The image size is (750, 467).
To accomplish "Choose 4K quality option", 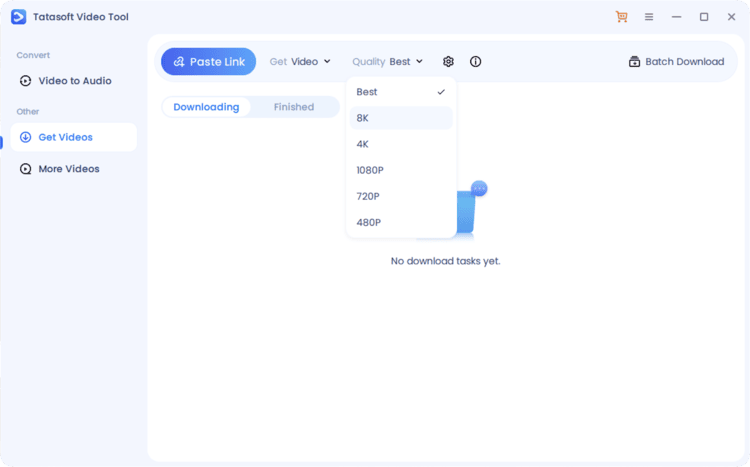I will pyautogui.click(x=401, y=144).
